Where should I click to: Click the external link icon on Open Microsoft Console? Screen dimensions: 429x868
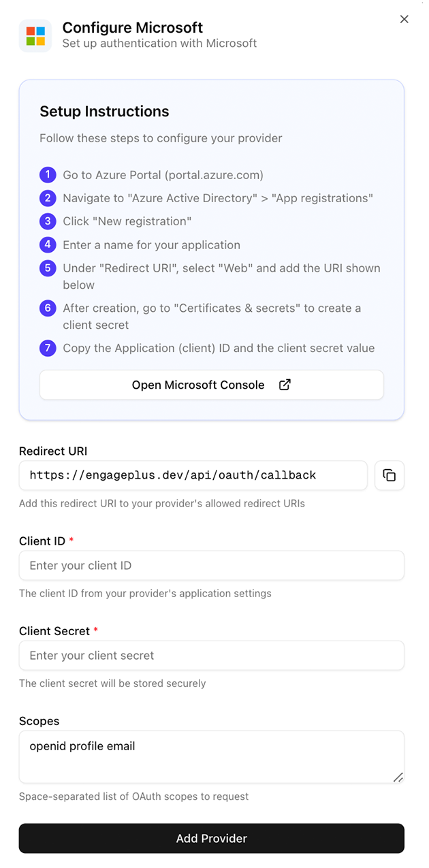click(x=285, y=384)
